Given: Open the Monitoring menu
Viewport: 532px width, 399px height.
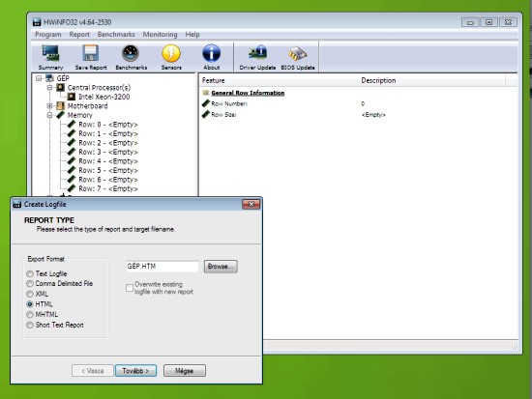Looking at the screenshot, I should pos(160,34).
